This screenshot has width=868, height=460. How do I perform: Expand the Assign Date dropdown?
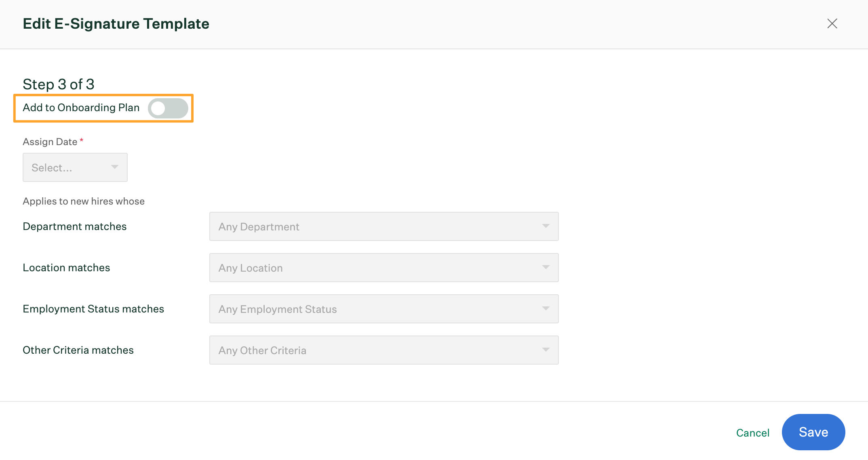click(x=74, y=167)
